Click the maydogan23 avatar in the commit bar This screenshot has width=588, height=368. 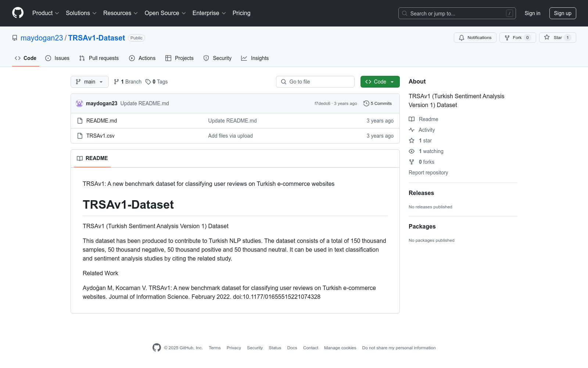coord(79,103)
